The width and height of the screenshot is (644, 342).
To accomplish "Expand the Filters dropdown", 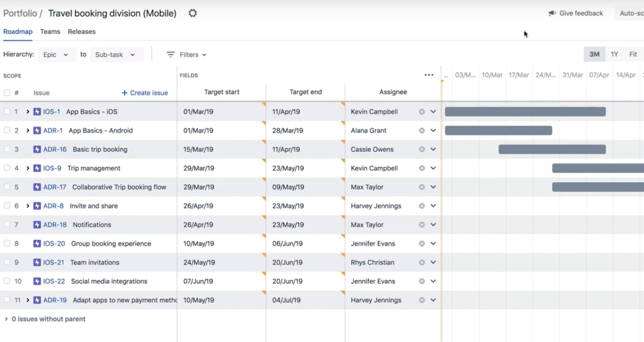I will point(187,55).
